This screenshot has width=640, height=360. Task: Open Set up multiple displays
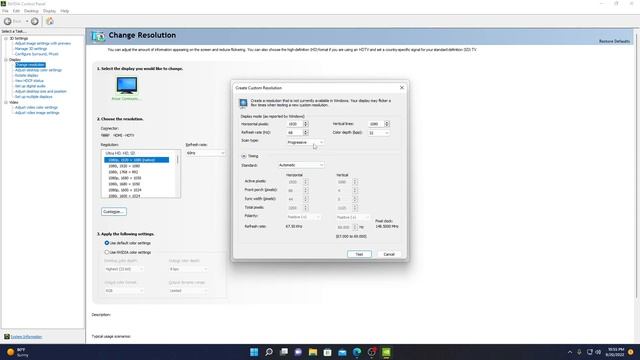click(33, 97)
